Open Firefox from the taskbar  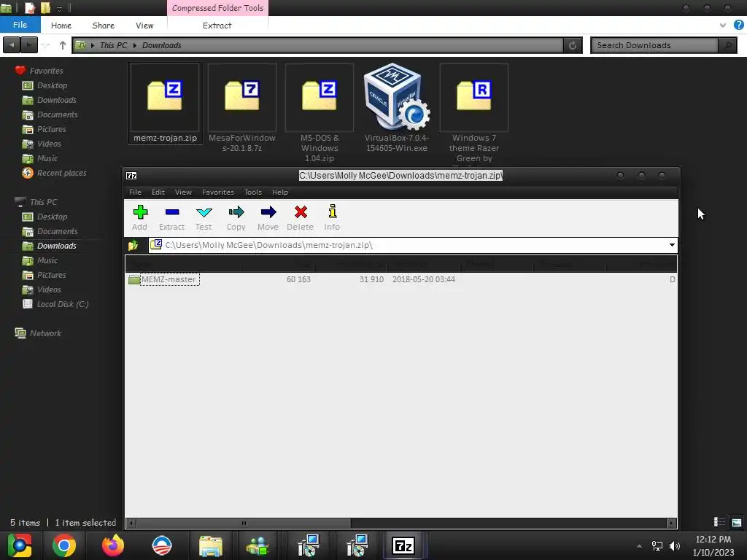113,545
